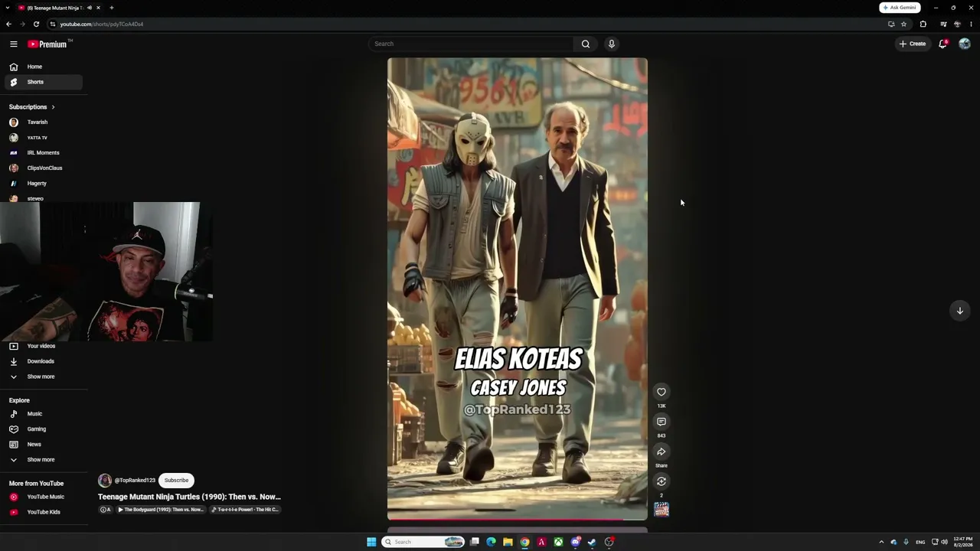
Task: Click the Chrome taskbar icon
Action: (524, 542)
